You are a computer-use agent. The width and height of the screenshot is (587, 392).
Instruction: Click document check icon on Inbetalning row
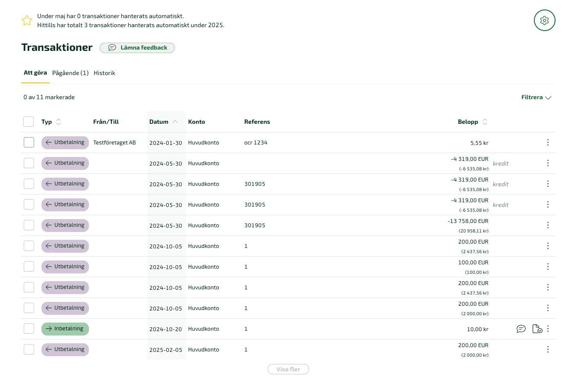click(x=537, y=329)
